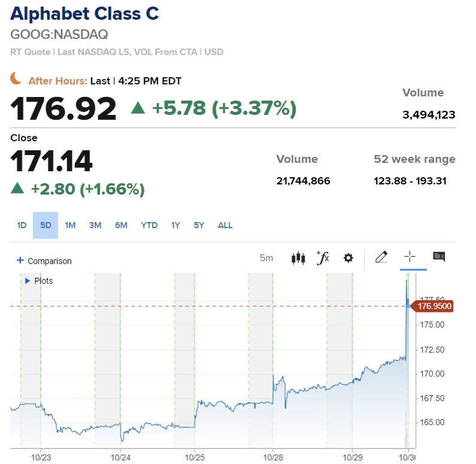Click the 10/28 date marker on the axis
Viewport: 476px width, 464px height.
pos(273,456)
